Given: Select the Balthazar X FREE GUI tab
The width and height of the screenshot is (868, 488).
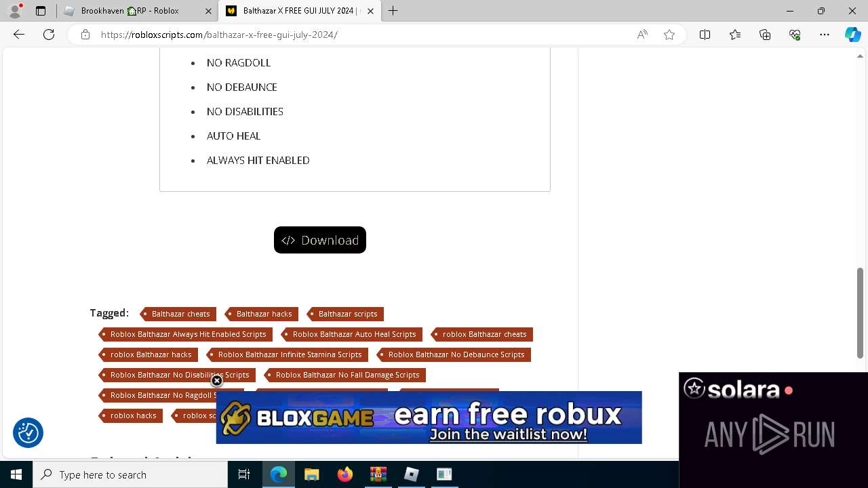Looking at the screenshot, I should click(x=300, y=11).
